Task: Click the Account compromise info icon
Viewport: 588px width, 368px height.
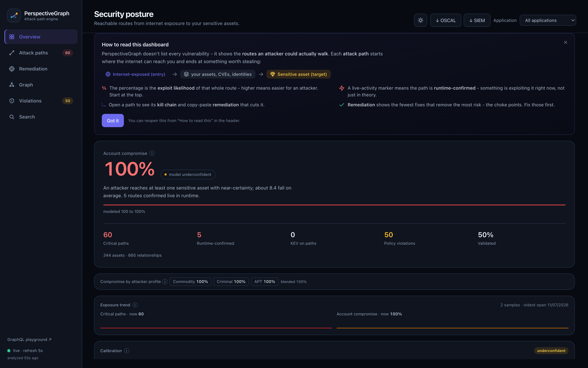Action: click(152, 153)
